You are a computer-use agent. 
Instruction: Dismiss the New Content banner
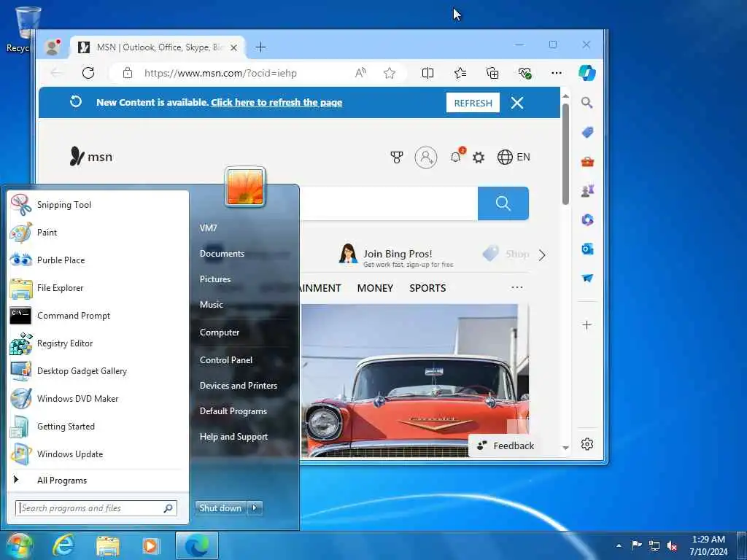[517, 103]
